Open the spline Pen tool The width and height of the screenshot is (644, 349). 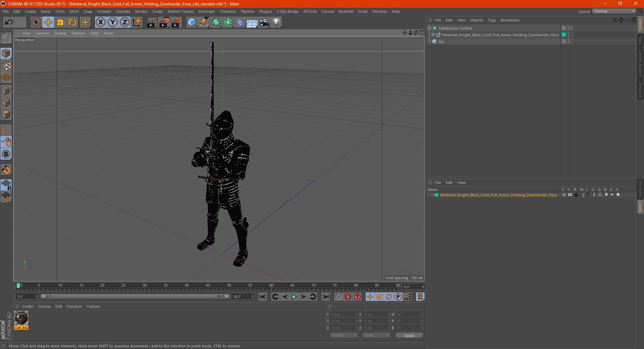204,22
